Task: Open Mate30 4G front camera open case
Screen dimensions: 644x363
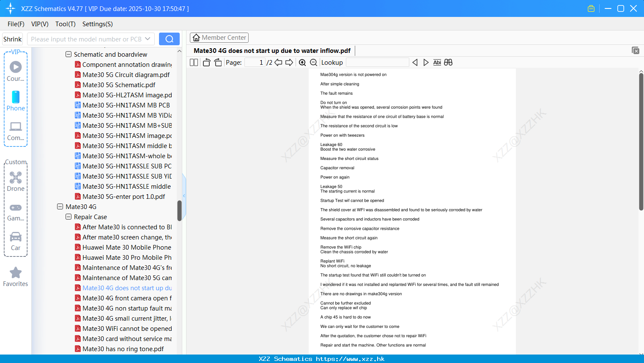Action: pyautogui.click(x=123, y=298)
